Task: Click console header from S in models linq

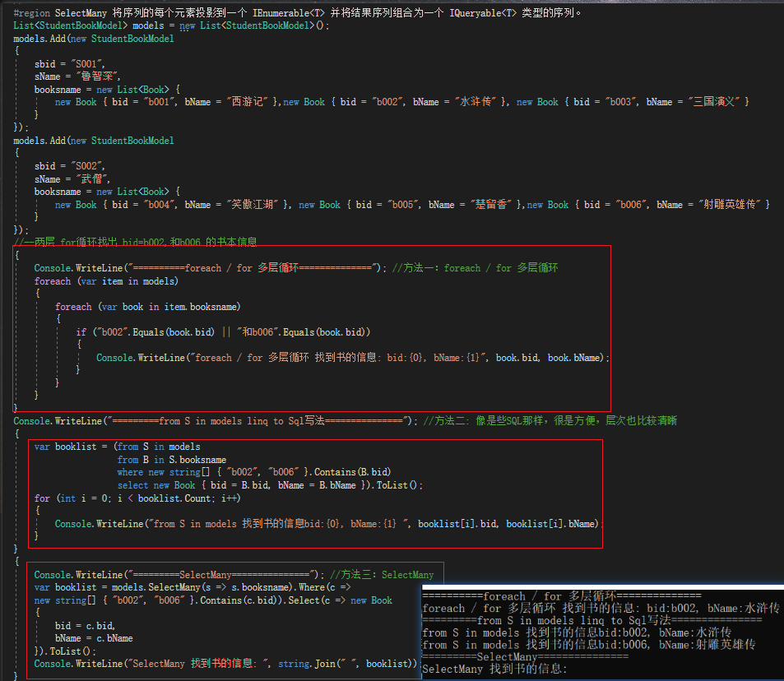Action: click(x=592, y=620)
